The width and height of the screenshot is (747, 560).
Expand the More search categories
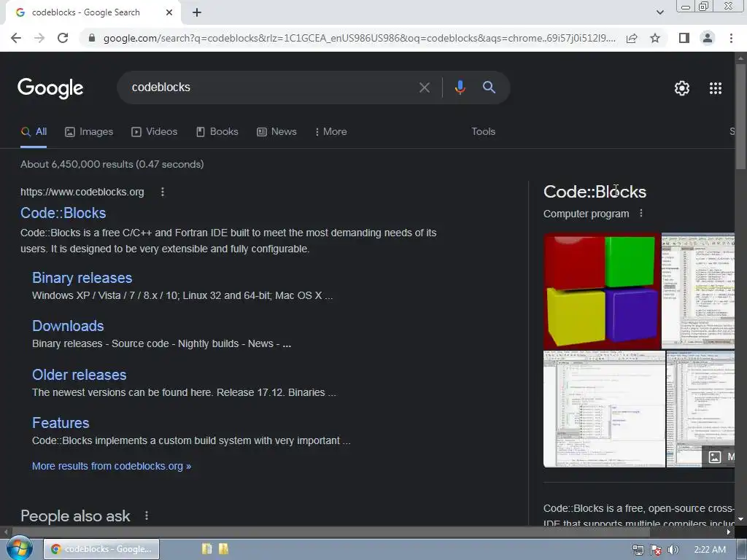tap(331, 132)
